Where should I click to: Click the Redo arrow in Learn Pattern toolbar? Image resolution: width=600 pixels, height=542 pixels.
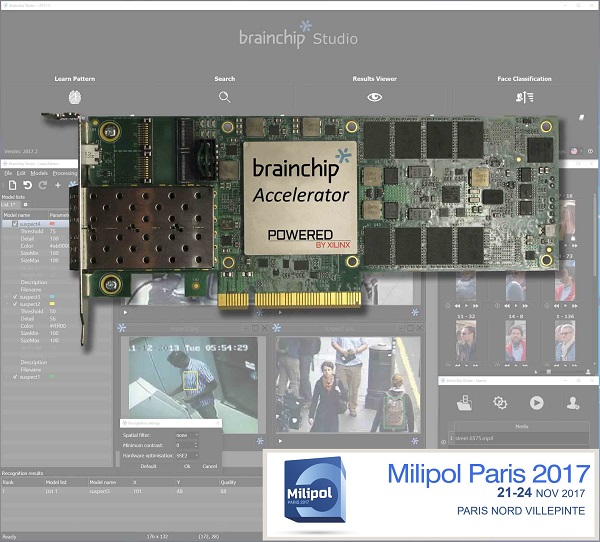pos(42,185)
